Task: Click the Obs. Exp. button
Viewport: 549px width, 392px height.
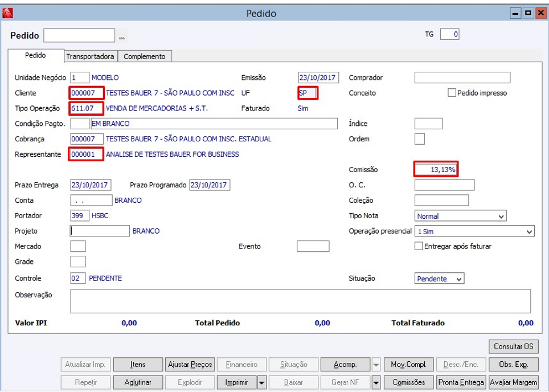Action: click(513, 365)
